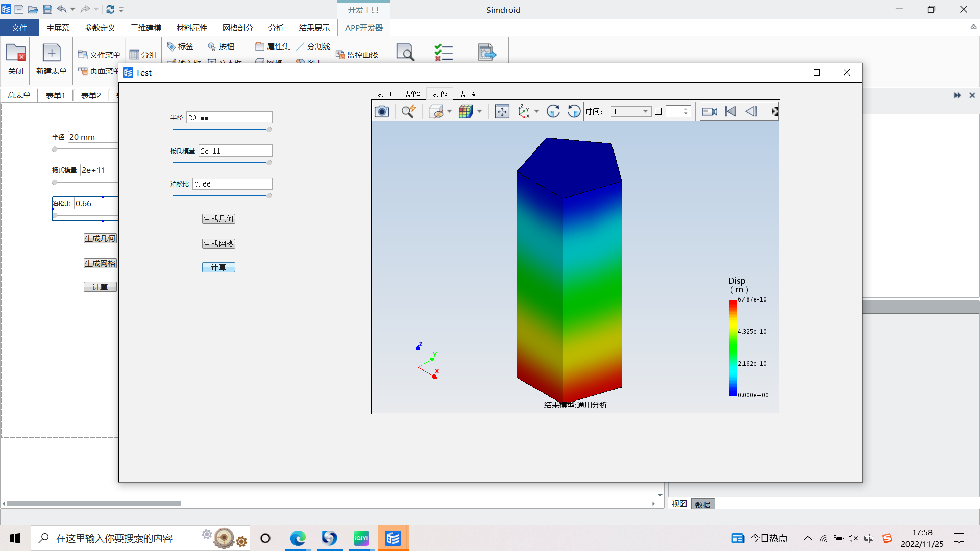
Task: Open the 时间 time dropdown
Action: pyautogui.click(x=631, y=112)
